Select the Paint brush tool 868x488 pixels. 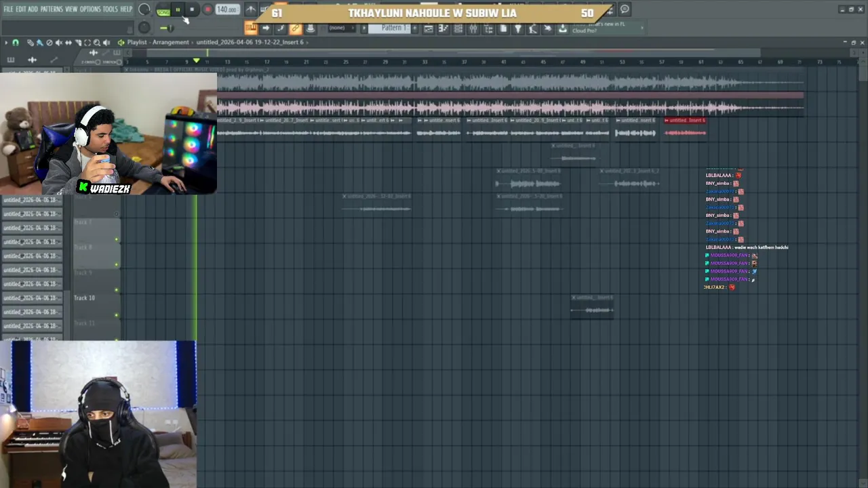tap(40, 42)
